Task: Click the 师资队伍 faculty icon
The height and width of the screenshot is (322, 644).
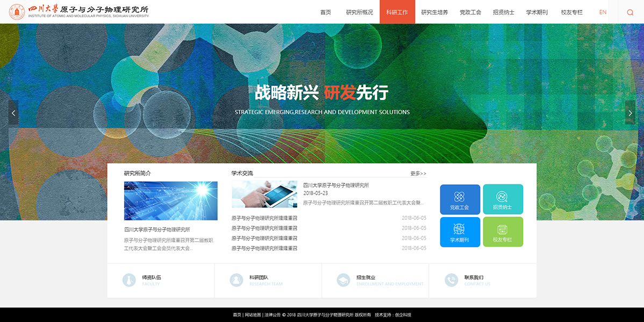Action: (x=129, y=280)
